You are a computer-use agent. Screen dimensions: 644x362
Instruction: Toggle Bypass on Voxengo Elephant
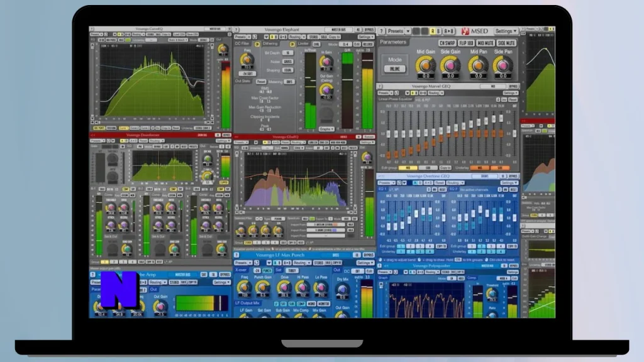tap(369, 30)
